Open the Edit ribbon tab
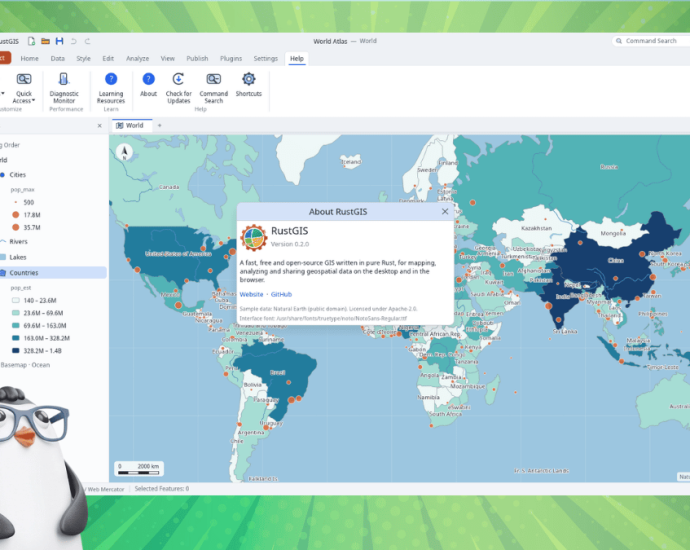 108,59
